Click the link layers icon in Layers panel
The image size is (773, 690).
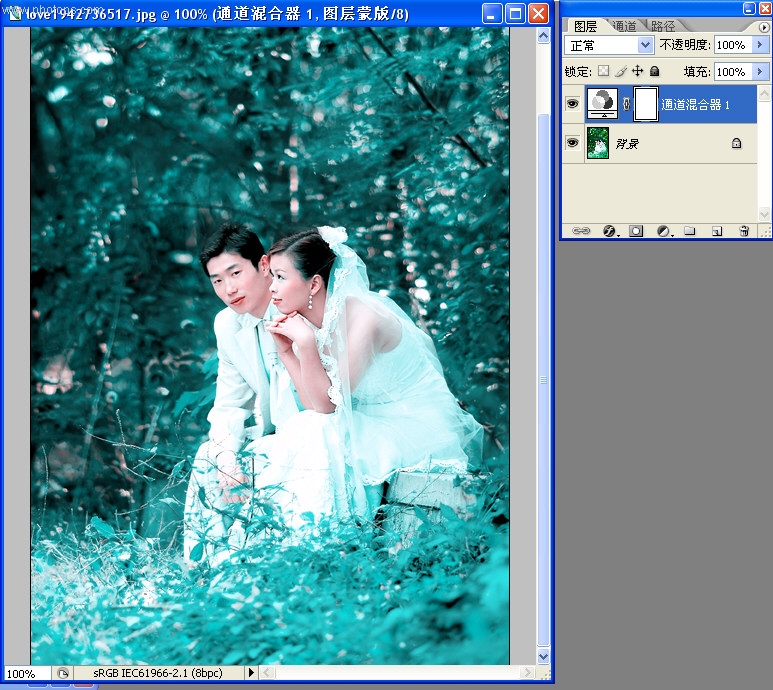581,231
